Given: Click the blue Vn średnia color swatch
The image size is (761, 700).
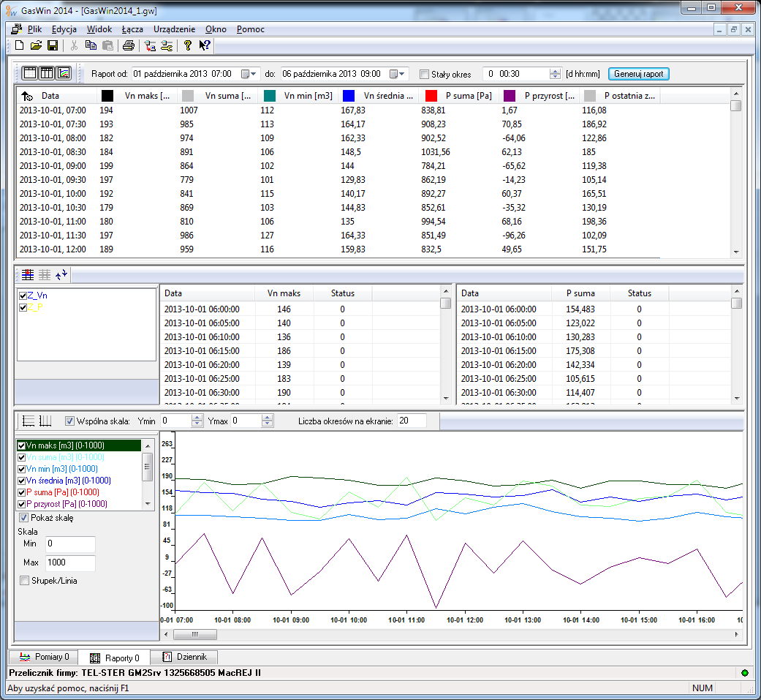Looking at the screenshot, I should click(349, 96).
